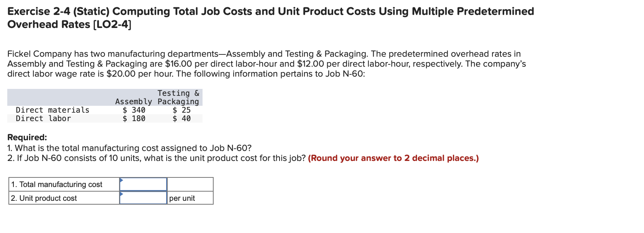Select the $ 180 labor value
This screenshot has width=644, height=233.
(134, 118)
